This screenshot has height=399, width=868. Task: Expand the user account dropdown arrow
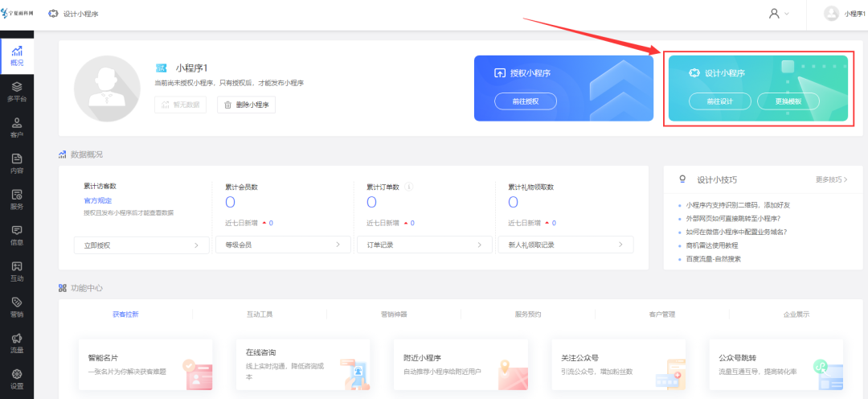(786, 14)
